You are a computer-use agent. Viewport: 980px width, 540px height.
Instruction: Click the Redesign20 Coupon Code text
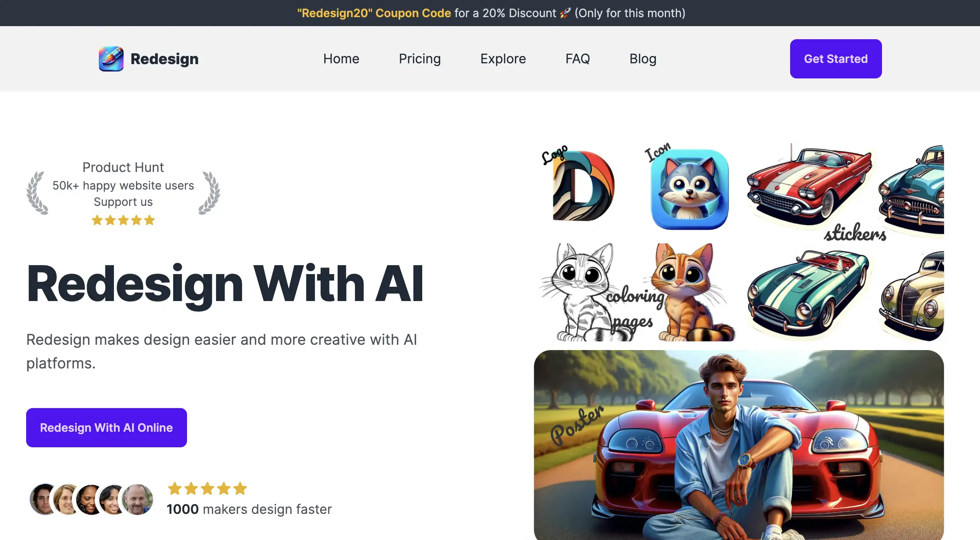(374, 13)
